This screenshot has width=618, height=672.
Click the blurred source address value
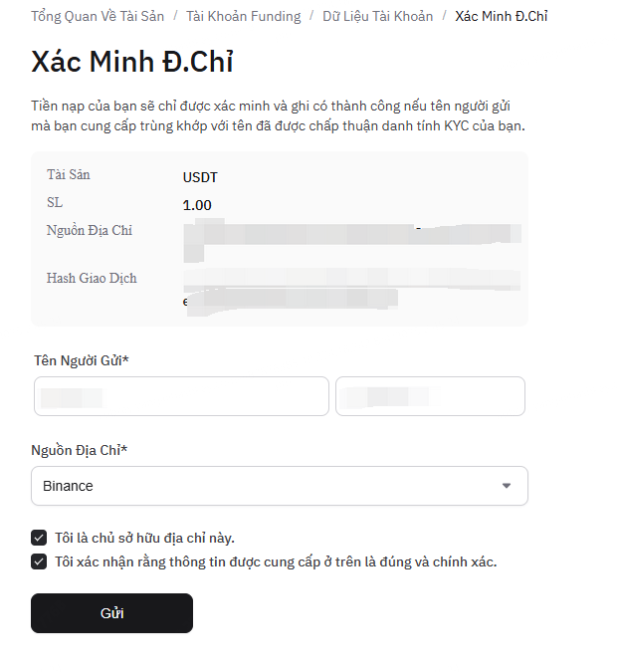(x=352, y=240)
